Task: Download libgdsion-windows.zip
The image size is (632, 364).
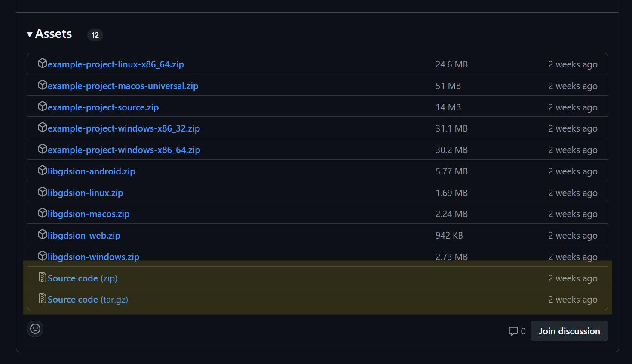Action: point(93,257)
